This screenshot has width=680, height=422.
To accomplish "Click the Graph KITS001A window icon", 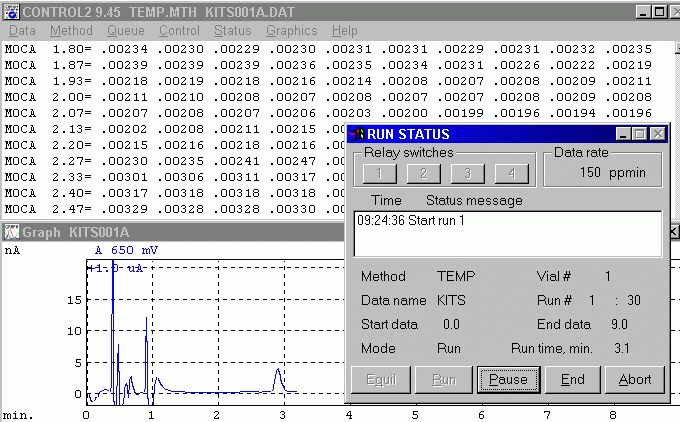I will 11,232.
